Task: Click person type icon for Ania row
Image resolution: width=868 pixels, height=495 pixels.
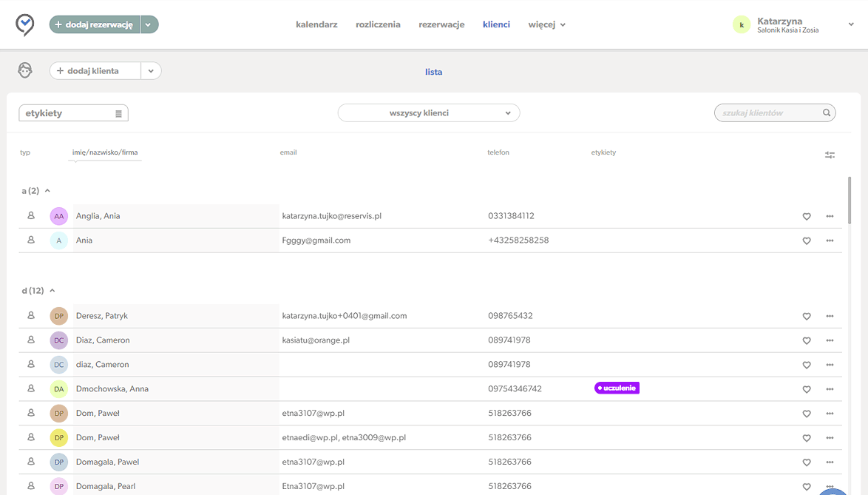Action: [31, 240]
